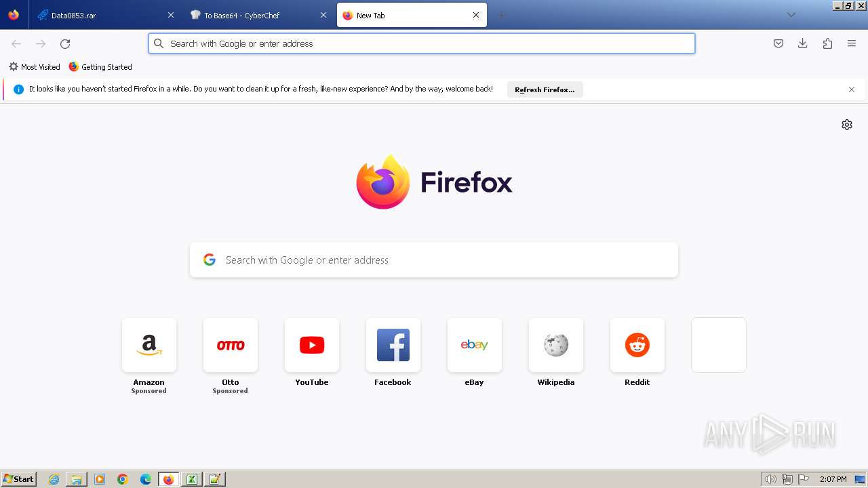
Task: Select Firefox taskbar button
Action: (x=169, y=479)
